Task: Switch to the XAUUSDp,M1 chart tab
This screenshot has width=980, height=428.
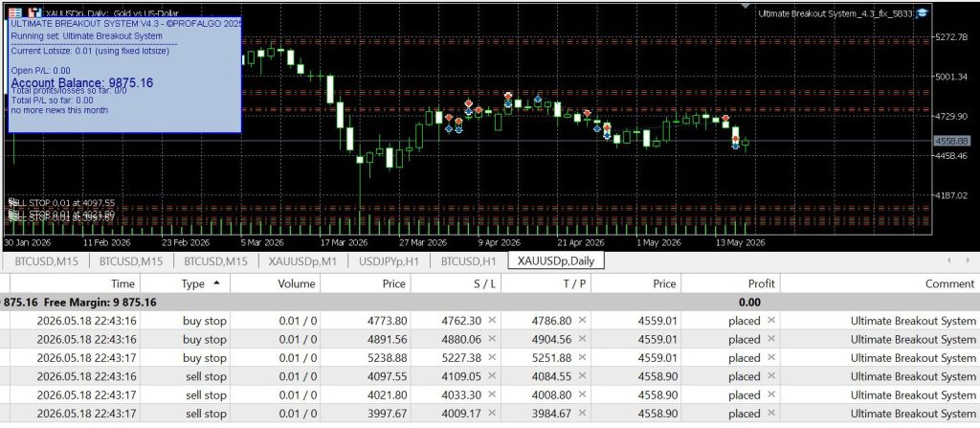Action: coord(301,261)
